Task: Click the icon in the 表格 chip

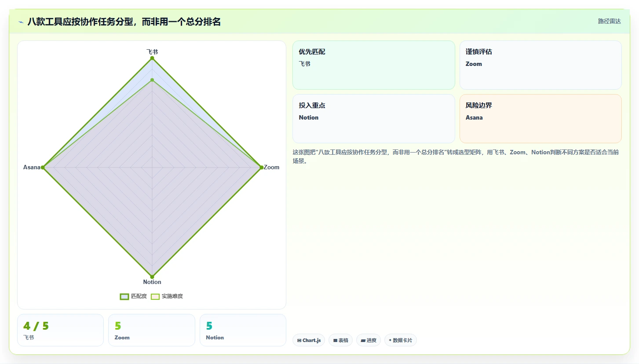Action: pos(335,340)
